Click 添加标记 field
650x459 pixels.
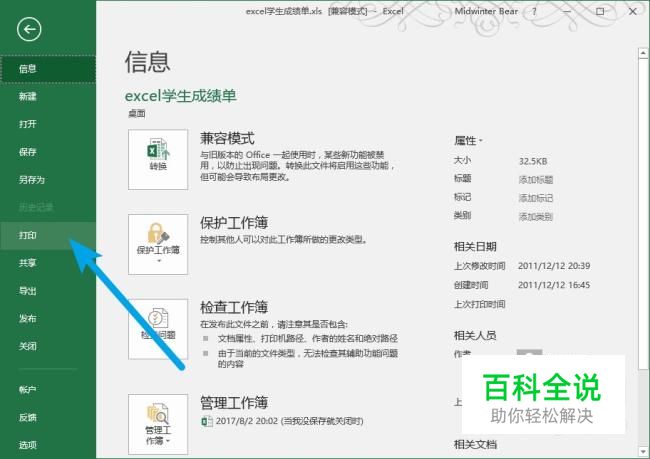(x=536, y=198)
